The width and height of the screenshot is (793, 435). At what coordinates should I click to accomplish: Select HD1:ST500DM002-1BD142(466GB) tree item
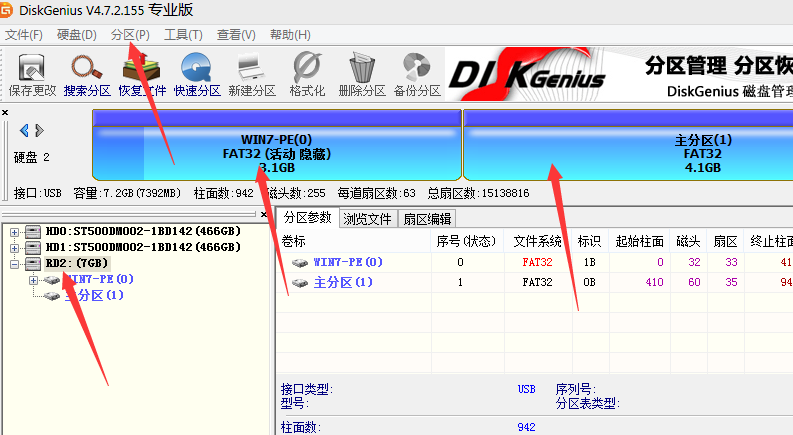[143, 247]
